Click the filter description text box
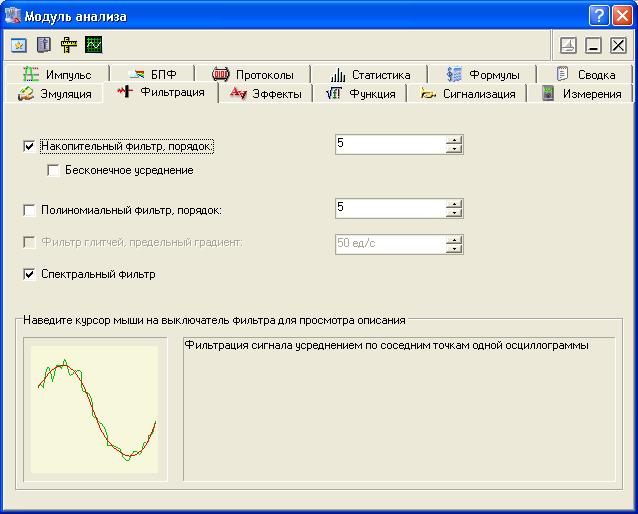This screenshot has width=638, height=514. click(399, 409)
